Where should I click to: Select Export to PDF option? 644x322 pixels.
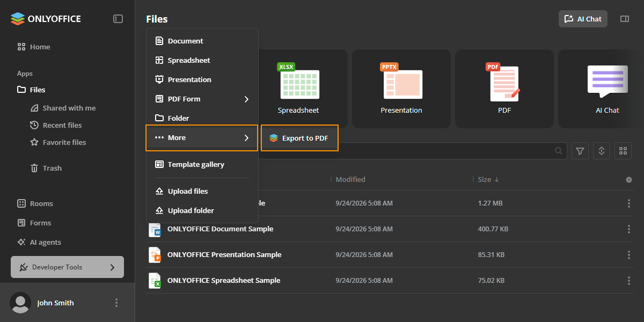pos(299,138)
